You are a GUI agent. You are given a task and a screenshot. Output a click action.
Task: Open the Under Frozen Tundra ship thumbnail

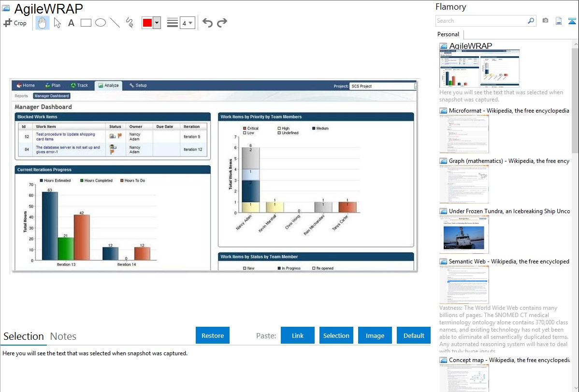464,234
